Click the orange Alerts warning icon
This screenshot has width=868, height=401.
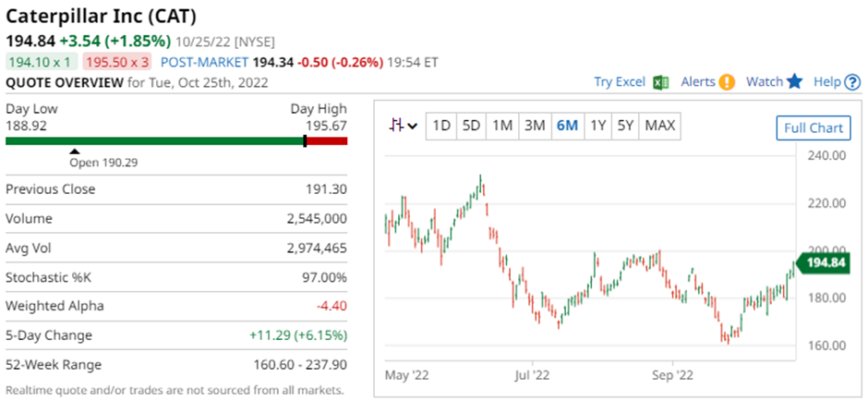tap(728, 82)
